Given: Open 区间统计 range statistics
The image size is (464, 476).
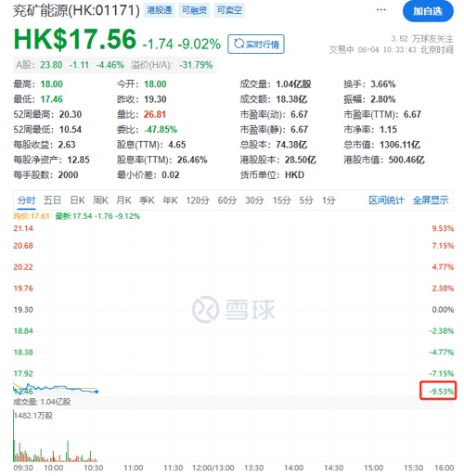Looking at the screenshot, I should pos(386,200).
